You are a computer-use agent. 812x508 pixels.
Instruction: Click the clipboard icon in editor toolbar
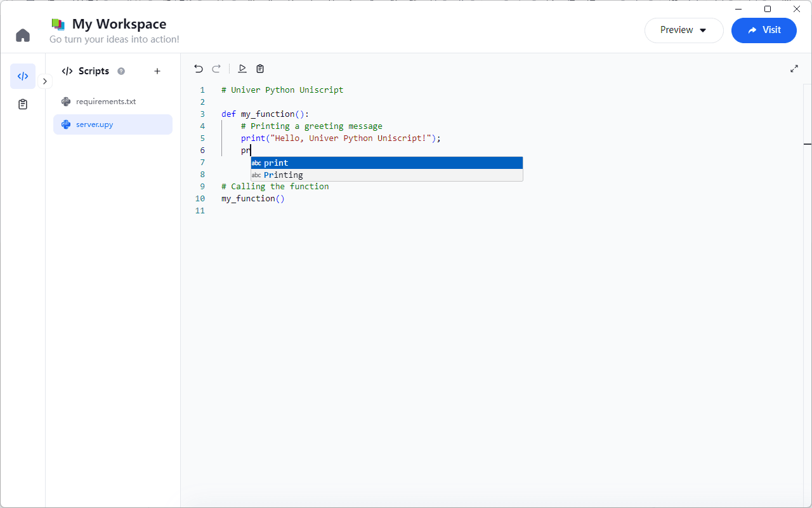tap(260, 69)
